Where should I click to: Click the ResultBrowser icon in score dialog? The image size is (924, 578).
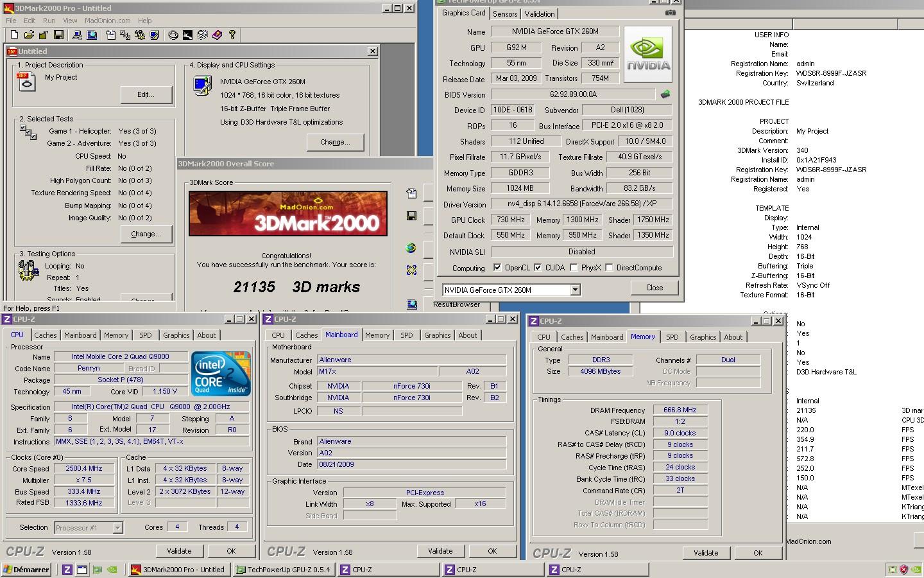tap(411, 304)
